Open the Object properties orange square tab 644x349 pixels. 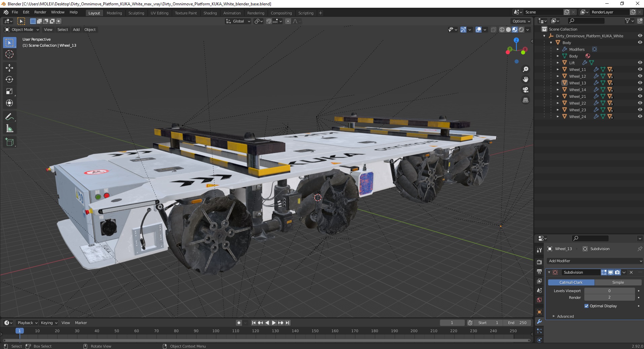[539, 312]
